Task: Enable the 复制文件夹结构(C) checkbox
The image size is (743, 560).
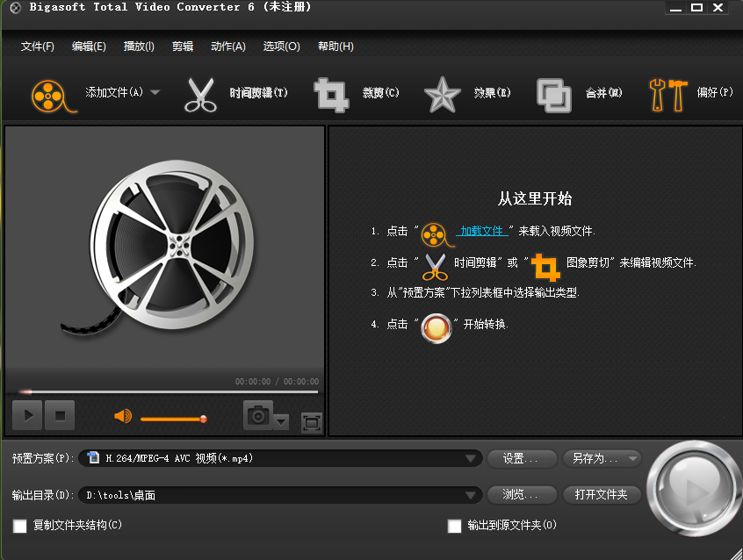Action: (20, 526)
